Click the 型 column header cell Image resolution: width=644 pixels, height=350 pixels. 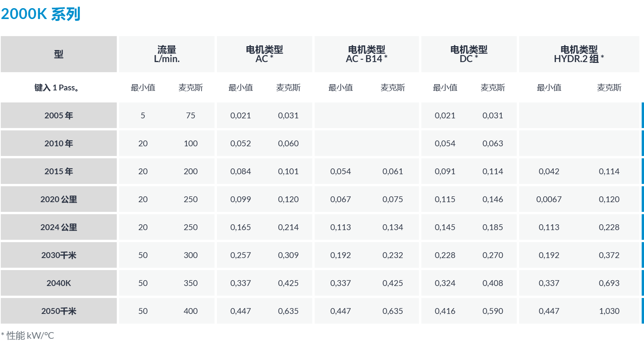[x=59, y=54]
